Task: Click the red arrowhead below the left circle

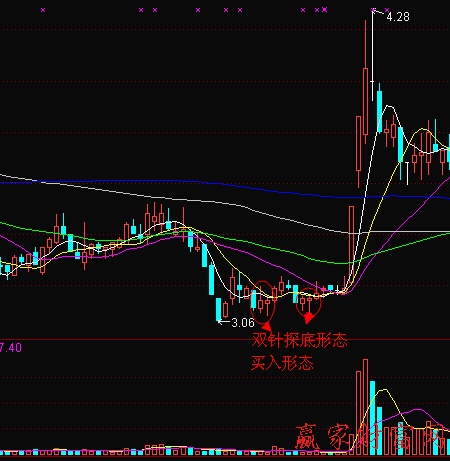Action: (x=267, y=326)
